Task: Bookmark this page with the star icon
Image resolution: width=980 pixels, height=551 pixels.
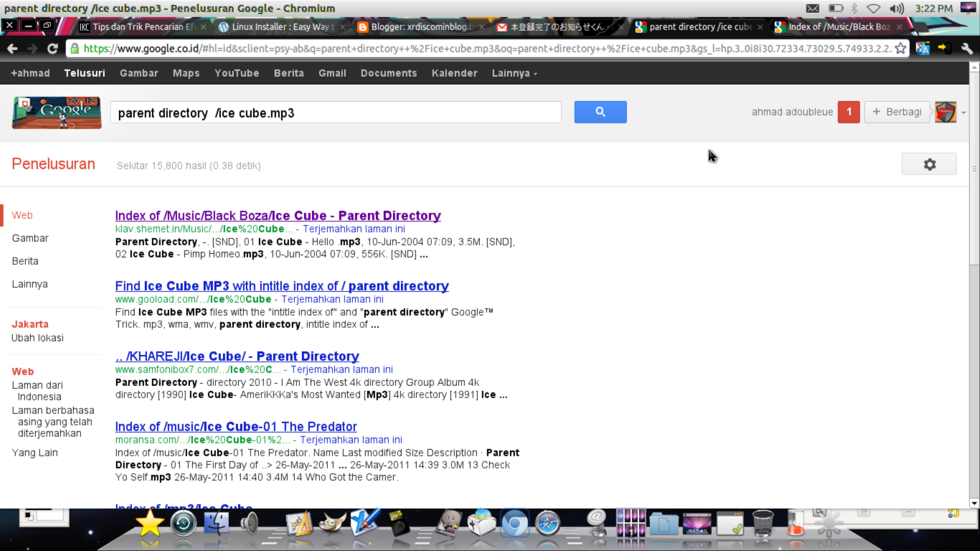Action: click(901, 49)
